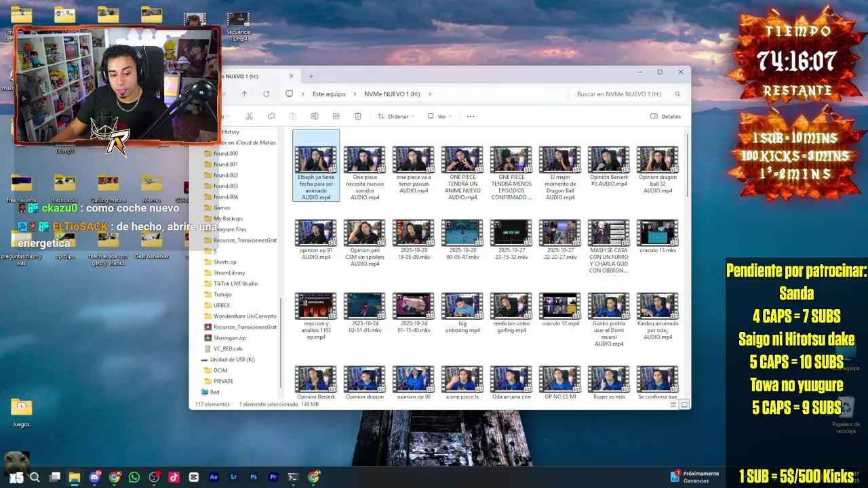Click the Share icon in Explorer toolbar

pyautogui.click(x=336, y=116)
